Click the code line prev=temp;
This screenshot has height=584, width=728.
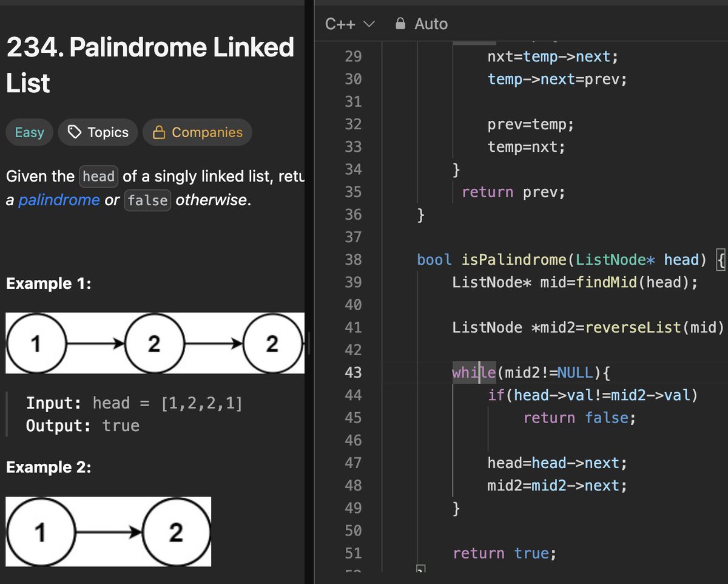tap(530, 124)
